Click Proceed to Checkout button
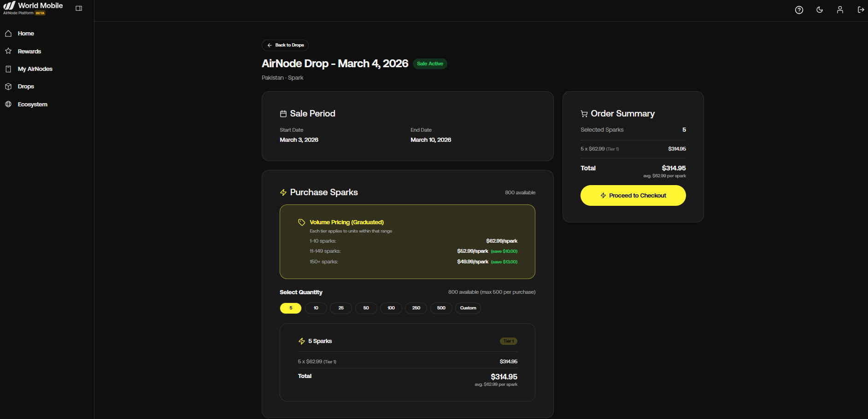This screenshot has width=868, height=419. [633, 195]
